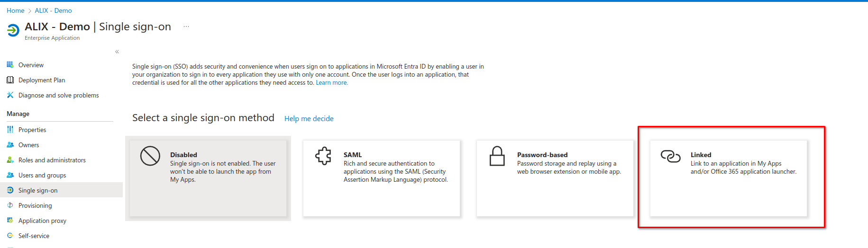Choose the Linked sign-on method card
Screen dimensions: 868x248
tap(728, 178)
